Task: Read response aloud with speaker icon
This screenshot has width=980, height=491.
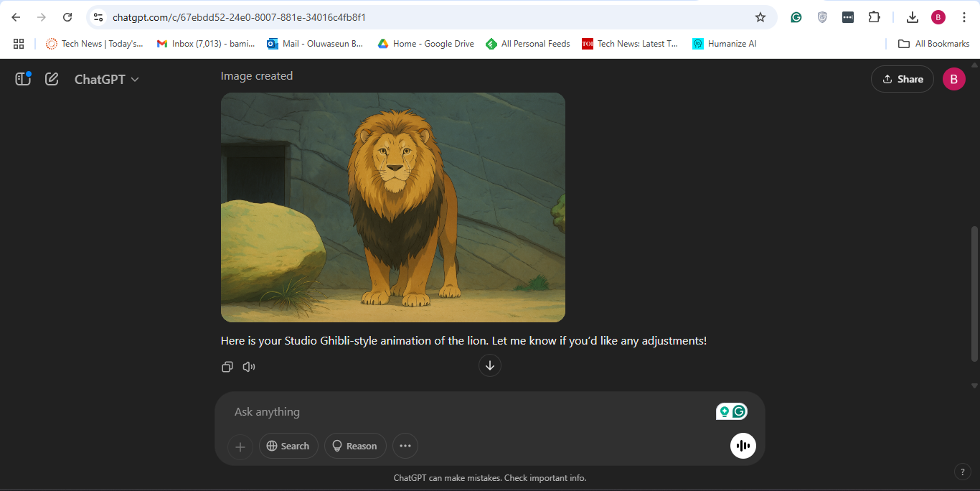Action: click(x=249, y=367)
